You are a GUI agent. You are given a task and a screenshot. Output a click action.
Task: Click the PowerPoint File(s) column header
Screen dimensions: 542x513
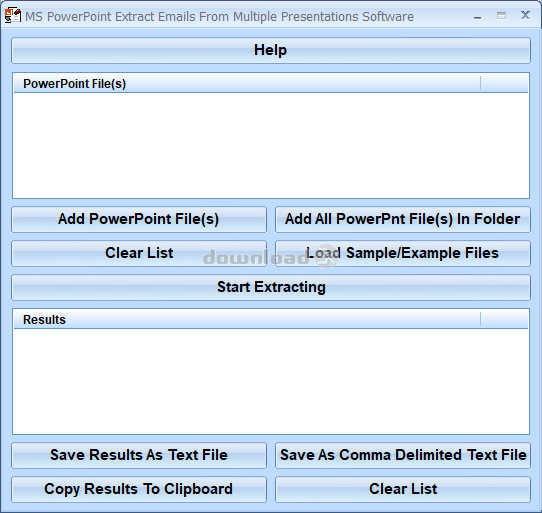coord(247,84)
